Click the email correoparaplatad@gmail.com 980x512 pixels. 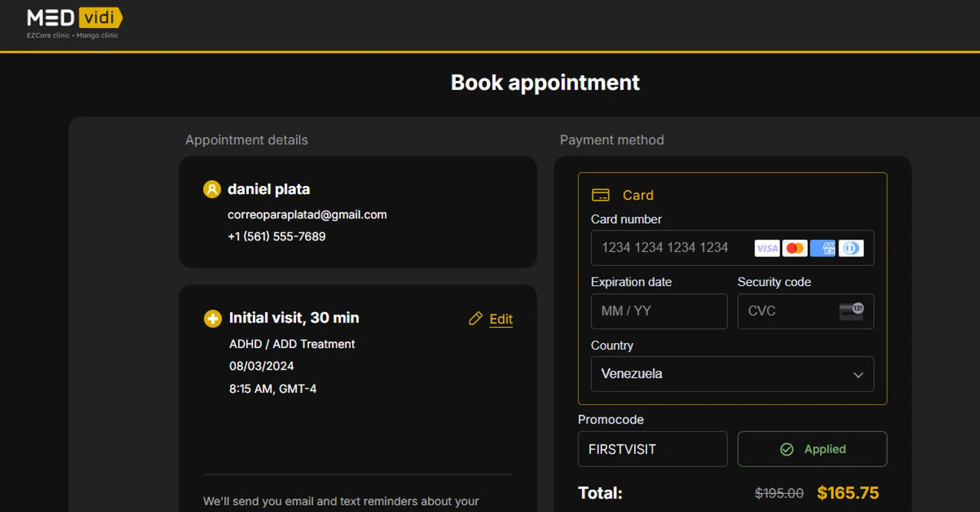coord(307,215)
